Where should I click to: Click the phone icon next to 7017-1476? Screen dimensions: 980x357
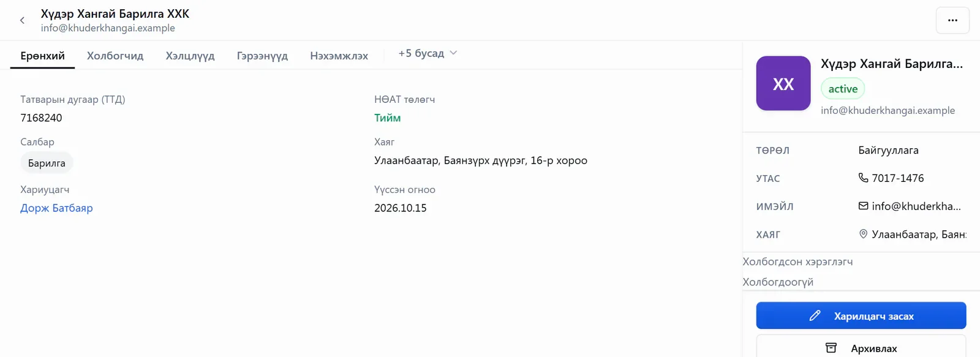click(863, 178)
